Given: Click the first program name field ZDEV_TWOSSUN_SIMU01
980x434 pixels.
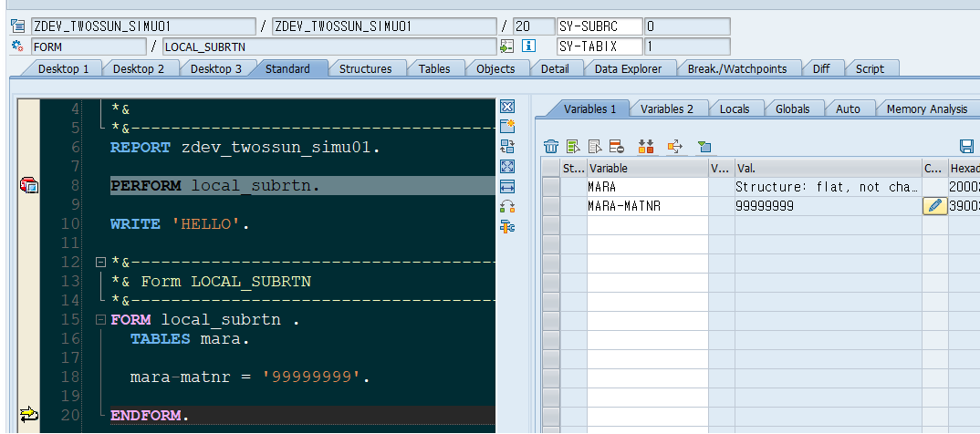Looking at the screenshot, I should 143,26.
